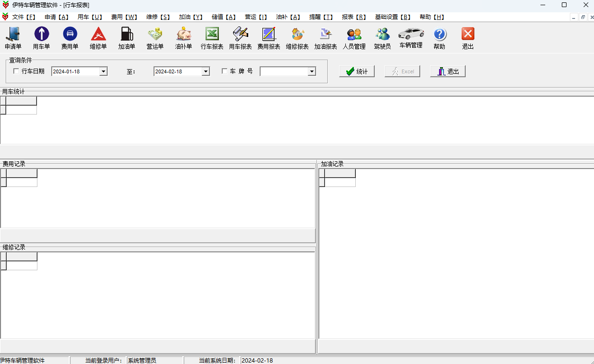The width and height of the screenshot is (594, 364).
Task: Click the 帮助 help question mark icon
Action: tap(440, 38)
